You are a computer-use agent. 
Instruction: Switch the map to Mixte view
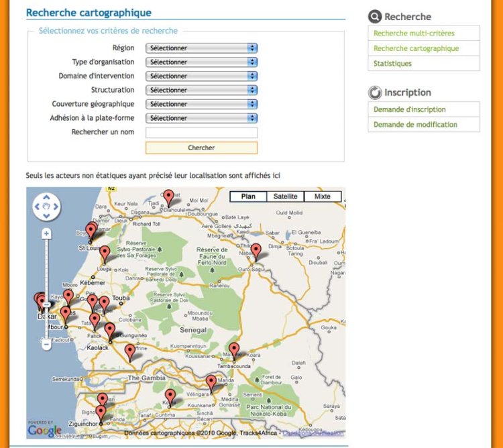pyautogui.click(x=323, y=197)
